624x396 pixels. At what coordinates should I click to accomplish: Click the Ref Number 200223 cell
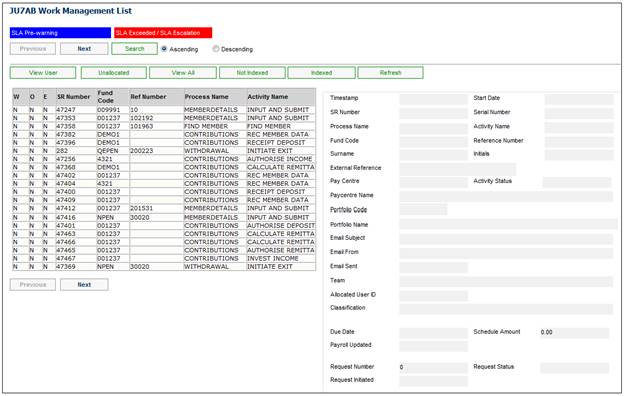[x=156, y=151]
